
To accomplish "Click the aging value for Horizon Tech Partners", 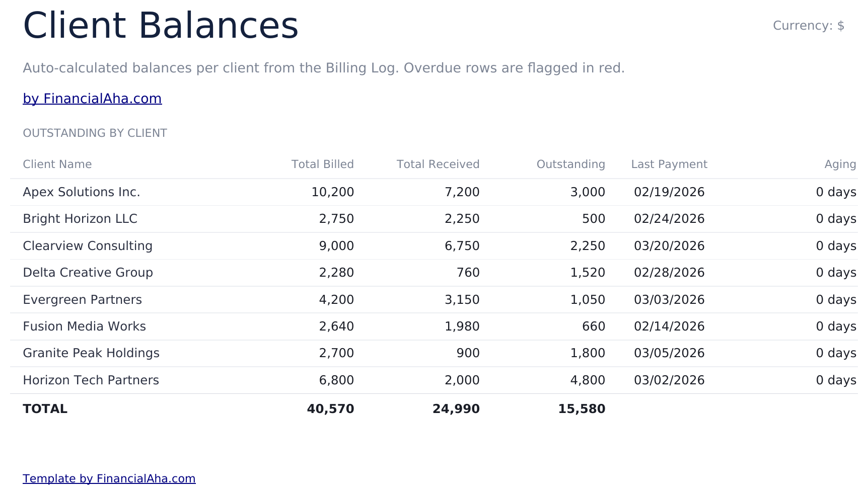I will pyautogui.click(x=836, y=380).
